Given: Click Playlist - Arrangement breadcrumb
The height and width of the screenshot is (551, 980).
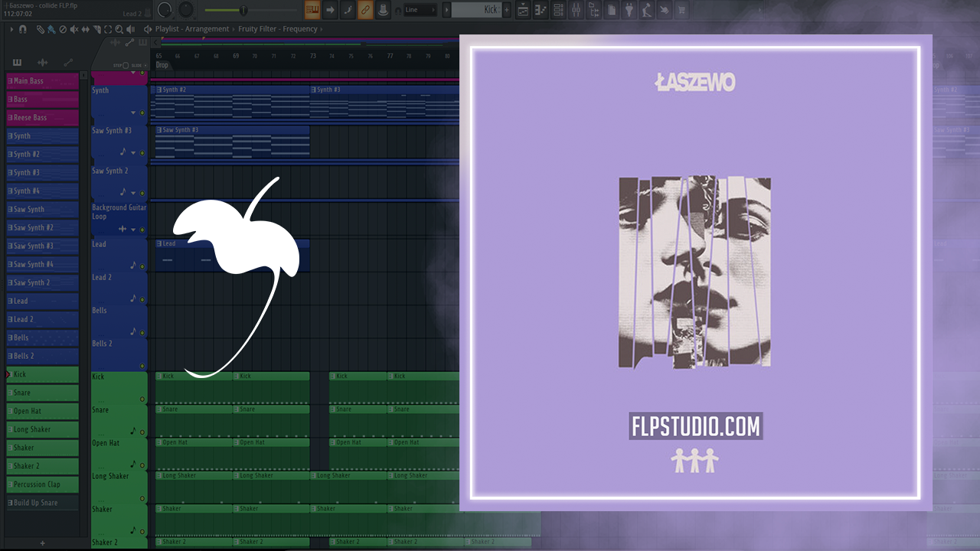Looking at the screenshot, I should click(191, 29).
